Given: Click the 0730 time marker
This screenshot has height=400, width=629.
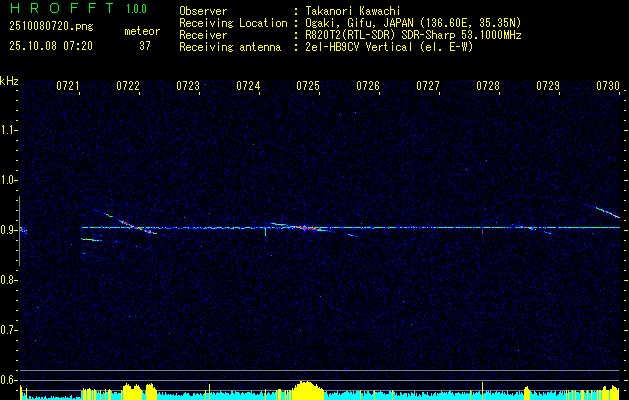Looking at the screenshot, I should [608, 87].
